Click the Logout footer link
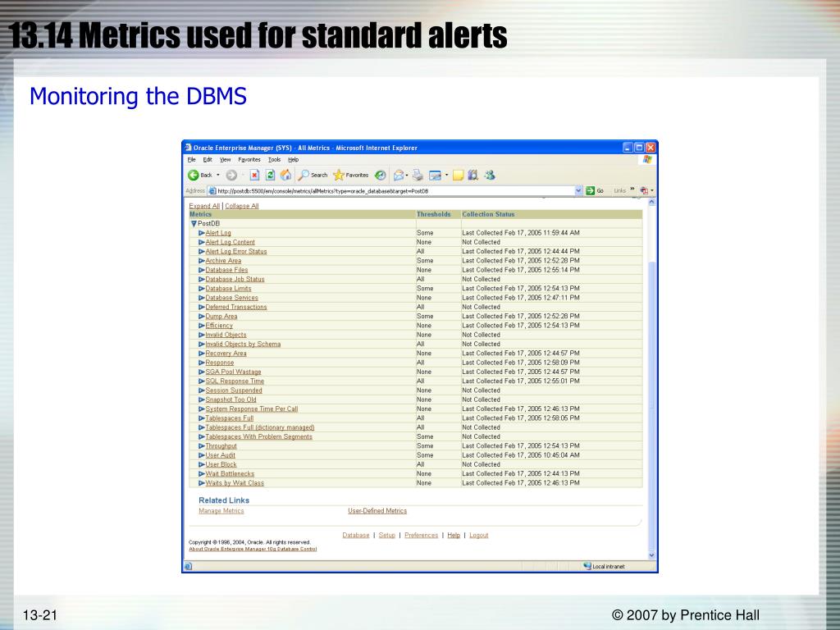Viewport: 840px width, 630px height. pyautogui.click(x=478, y=535)
